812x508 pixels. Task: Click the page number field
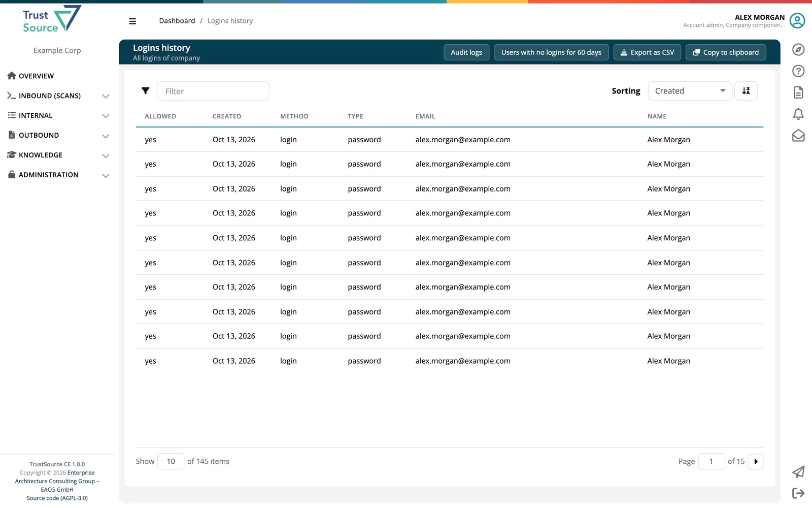click(x=711, y=461)
